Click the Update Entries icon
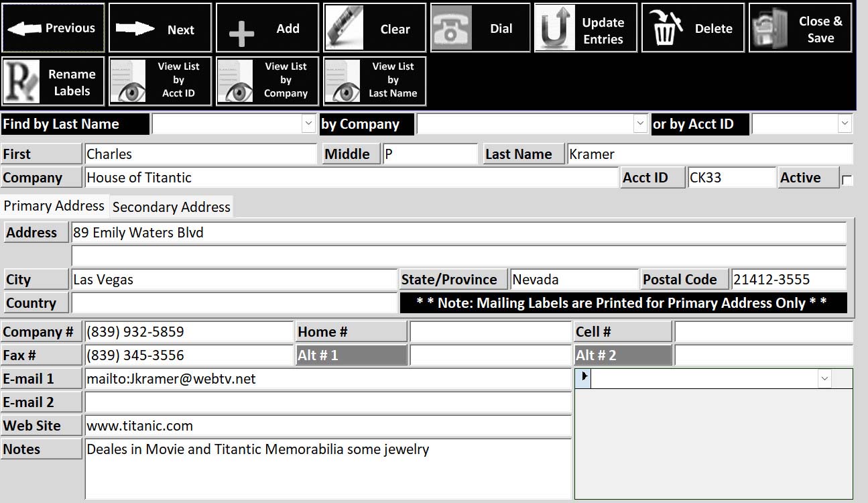This screenshot has height=503, width=868. 555,28
